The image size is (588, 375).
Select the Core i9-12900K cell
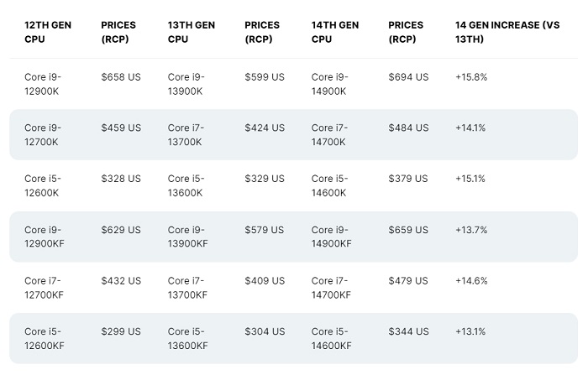[x=43, y=84]
